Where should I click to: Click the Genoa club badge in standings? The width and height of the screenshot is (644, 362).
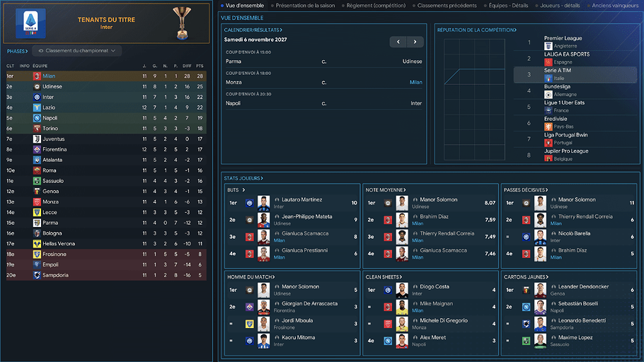(37, 192)
